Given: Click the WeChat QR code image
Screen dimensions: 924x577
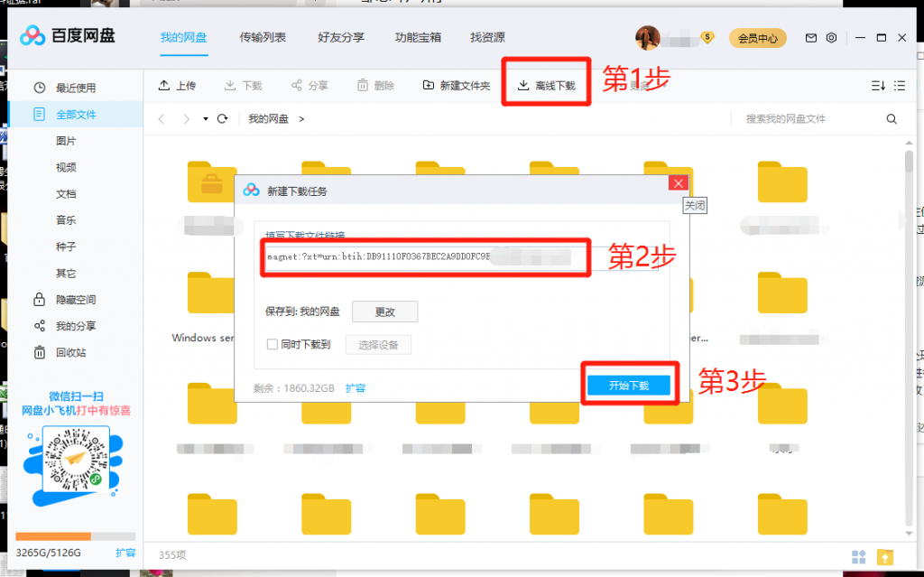Looking at the screenshot, I should [76, 461].
